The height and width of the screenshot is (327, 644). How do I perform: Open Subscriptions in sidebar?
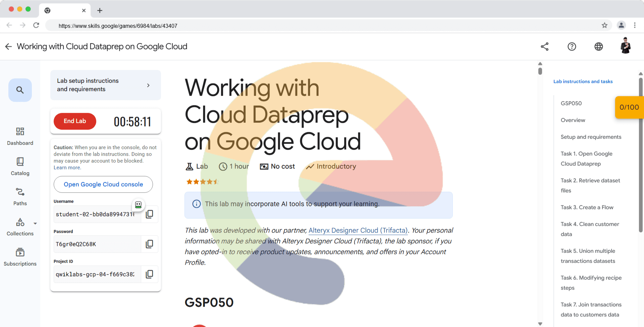coord(20,257)
